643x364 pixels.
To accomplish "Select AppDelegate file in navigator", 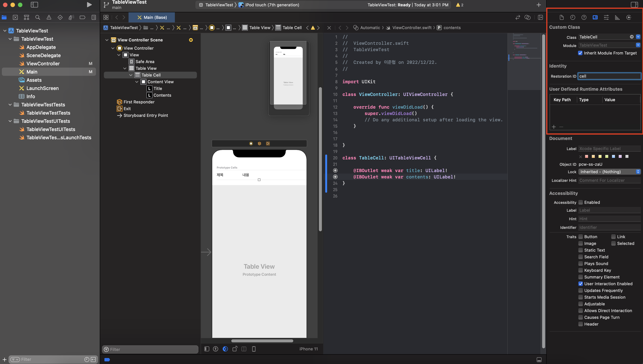I will 41,47.
